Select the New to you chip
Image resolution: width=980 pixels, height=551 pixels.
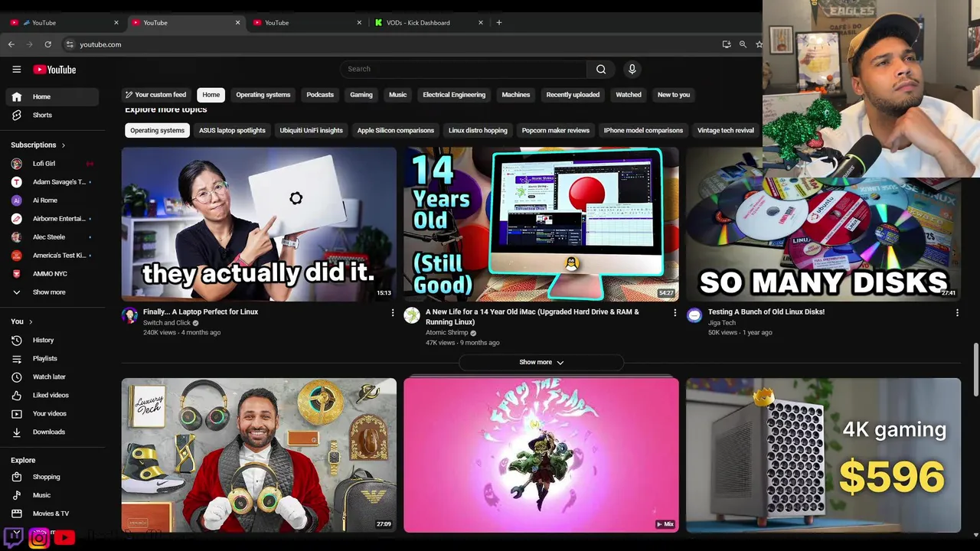click(x=674, y=95)
